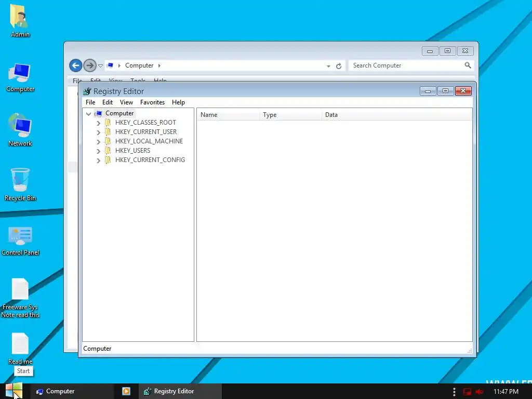Viewport: 532px width, 399px height.
Task: Click the HKEY_CURRENT_CONFIG folder icon
Action: [x=108, y=160]
